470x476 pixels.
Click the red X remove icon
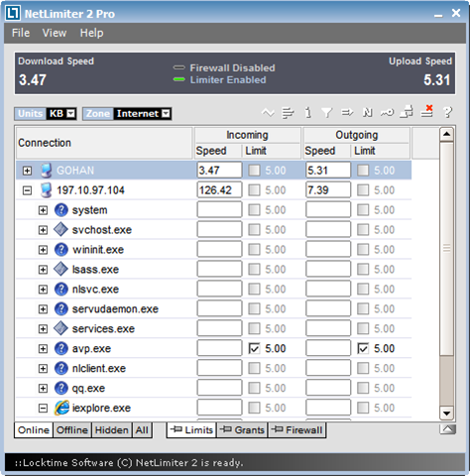click(x=426, y=111)
